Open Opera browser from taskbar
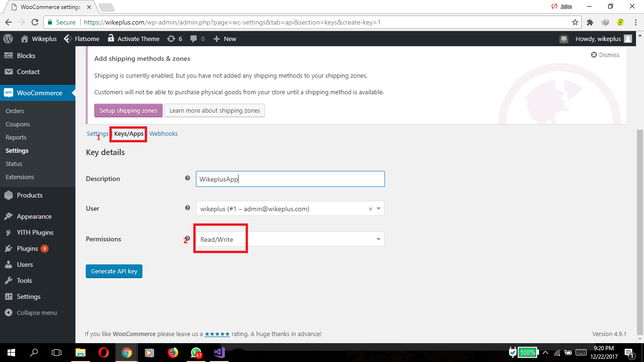The height and width of the screenshot is (362, 644). tap(104, 353)
